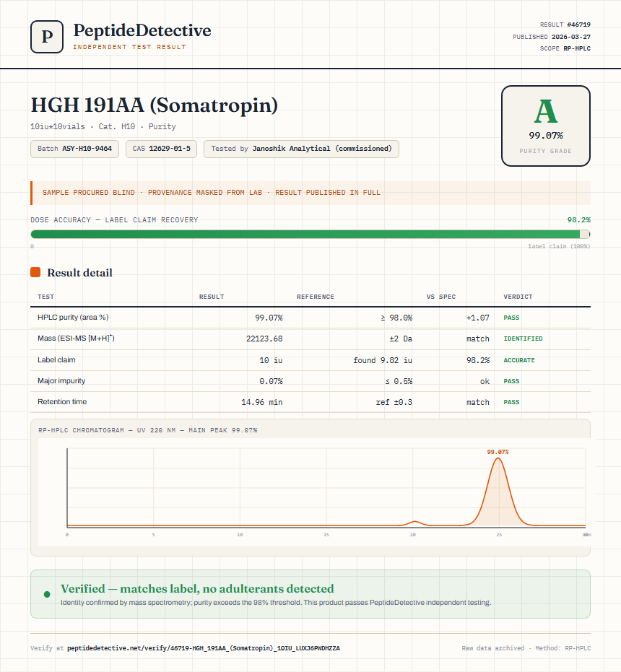
Task: Select the Label claim row label
Action: [x=56, y=359]
